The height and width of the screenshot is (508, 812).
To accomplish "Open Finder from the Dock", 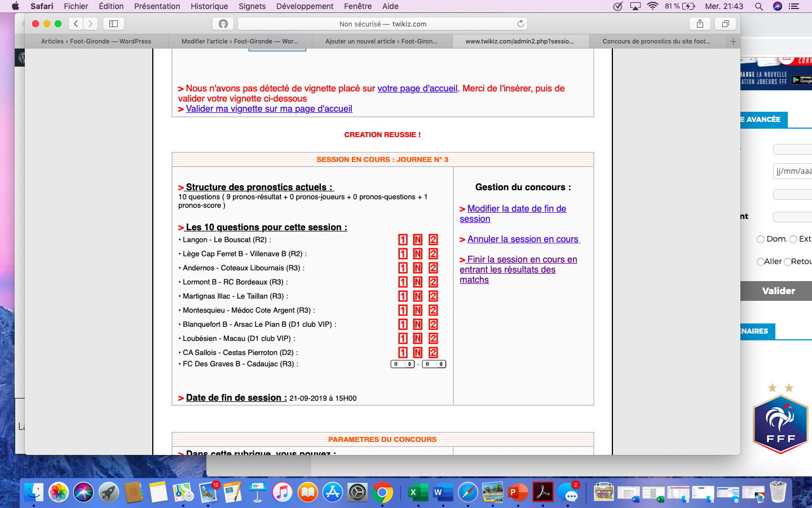I will [34, 492].
